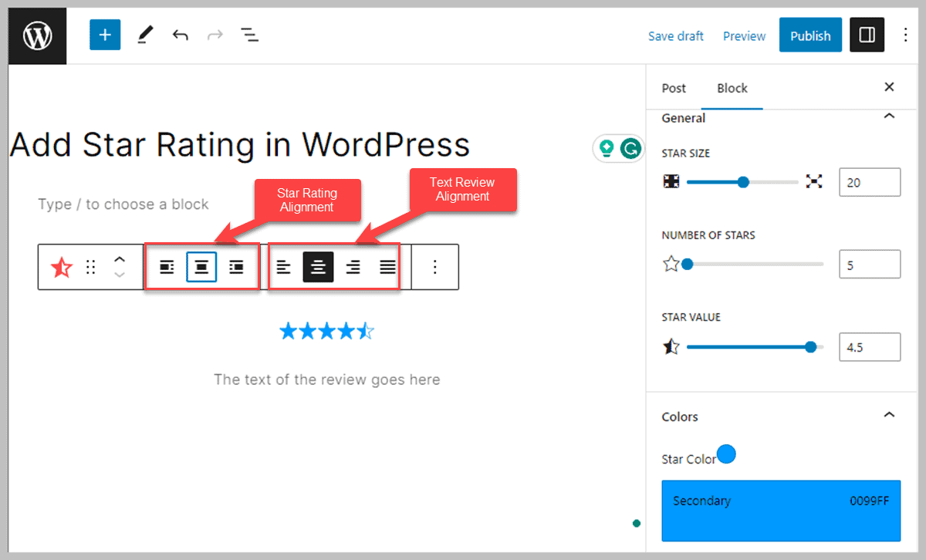
Task: Click the Star Value input field
Action: 870,346
